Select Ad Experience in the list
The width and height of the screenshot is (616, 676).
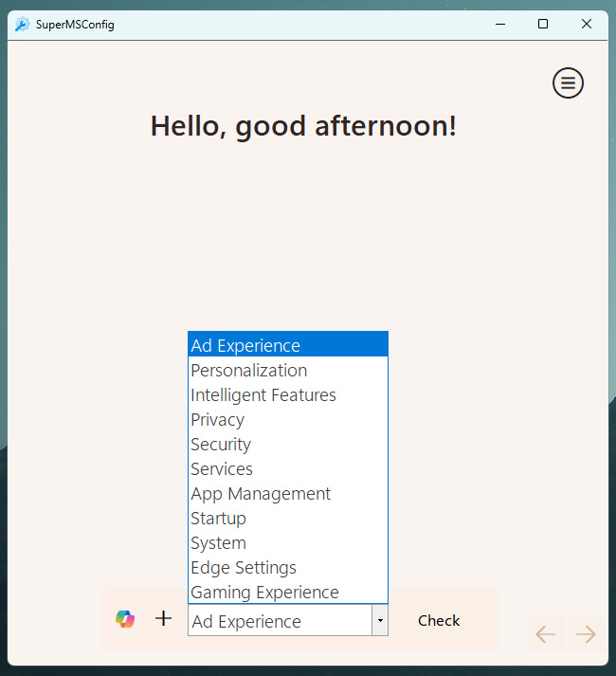(288, 345)
